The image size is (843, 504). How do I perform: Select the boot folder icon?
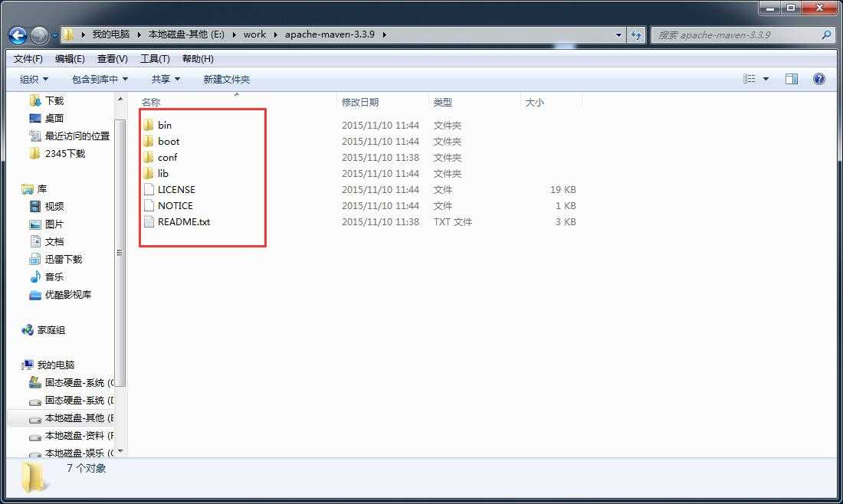point(149,141)
